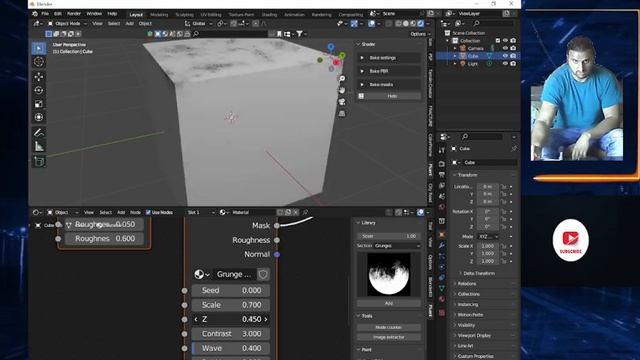Adjust the Contrast 3.000 slider
640x360 pixels.
point(231,334)
